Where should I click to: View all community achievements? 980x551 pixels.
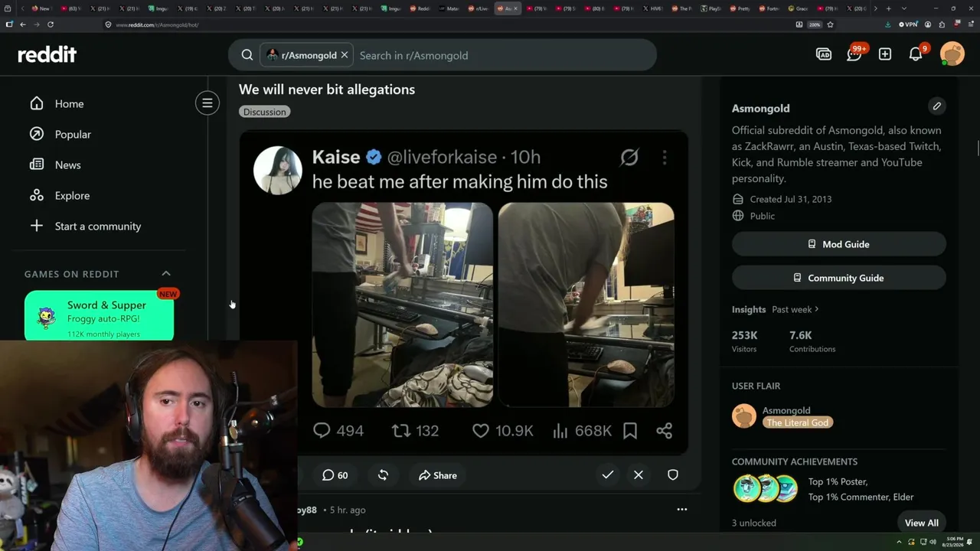pyautogui.click(x=921, y=523)
